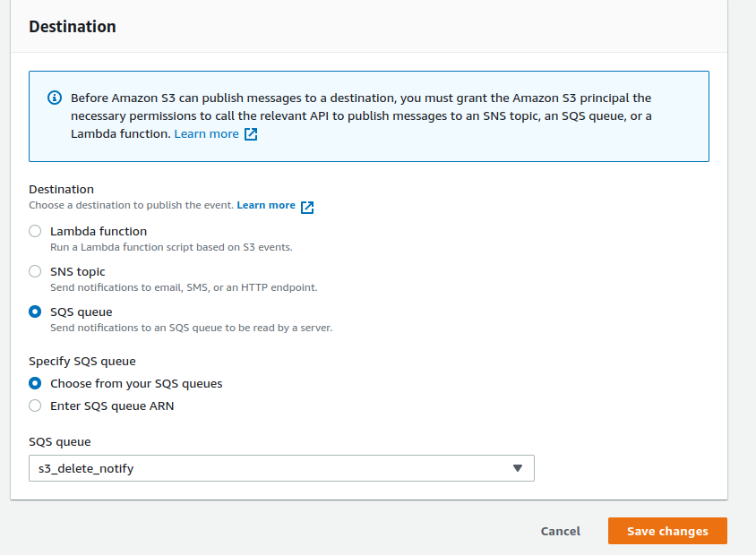Click the dropdown arrow on the SQS queue selector
The image size is (756, 555).
click(518, 468)
